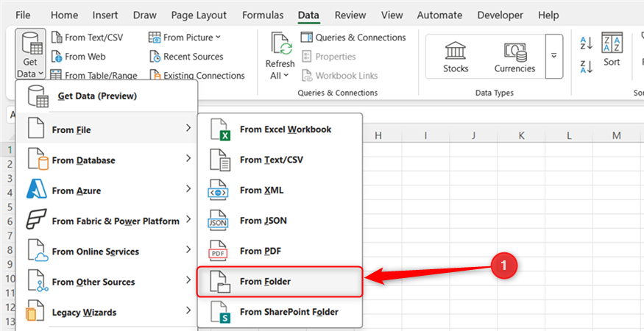Image resolution: width=644 pixels, height=331 pixels.
Task: Select column H header
Action: [378, 135]
